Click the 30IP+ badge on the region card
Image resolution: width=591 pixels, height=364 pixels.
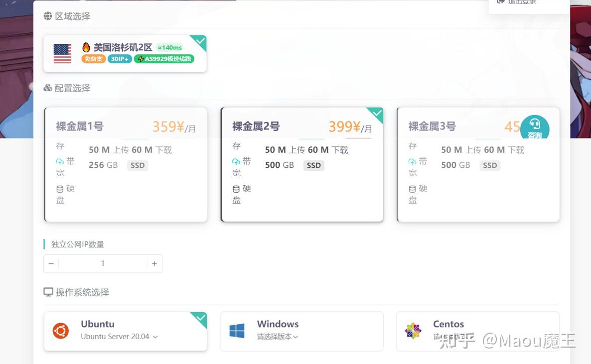(120, 59)
